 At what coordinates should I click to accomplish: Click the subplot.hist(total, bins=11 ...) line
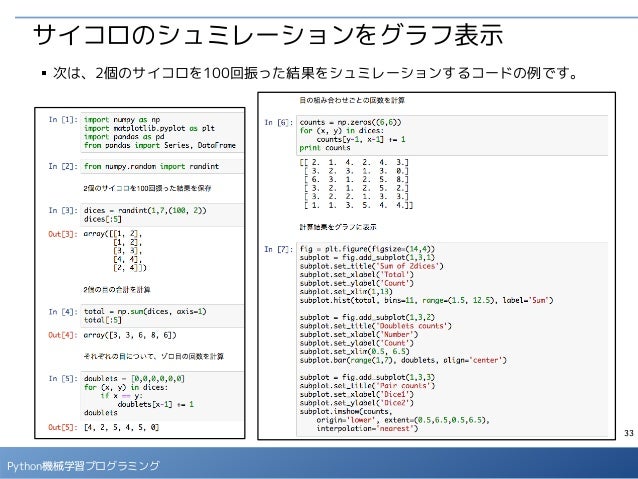coord(426,300)
